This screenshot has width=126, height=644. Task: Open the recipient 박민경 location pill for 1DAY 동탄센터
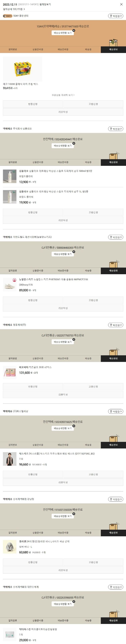click(x=116, y=16)
